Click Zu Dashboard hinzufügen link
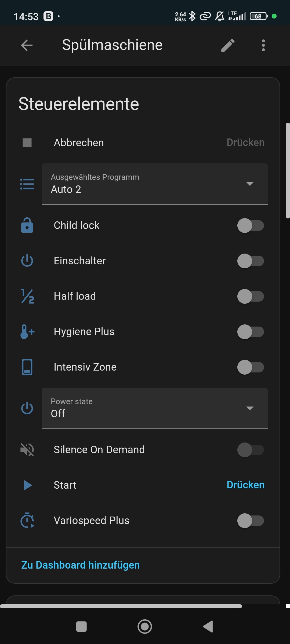 81,565
